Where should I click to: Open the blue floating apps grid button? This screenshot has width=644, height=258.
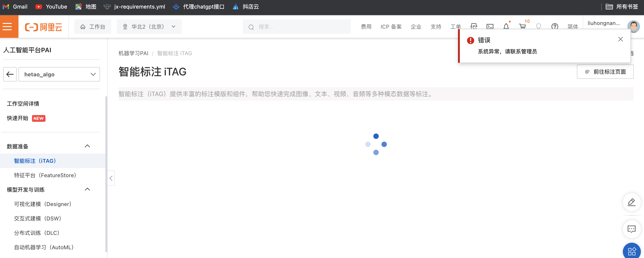(x=631, y=251)
